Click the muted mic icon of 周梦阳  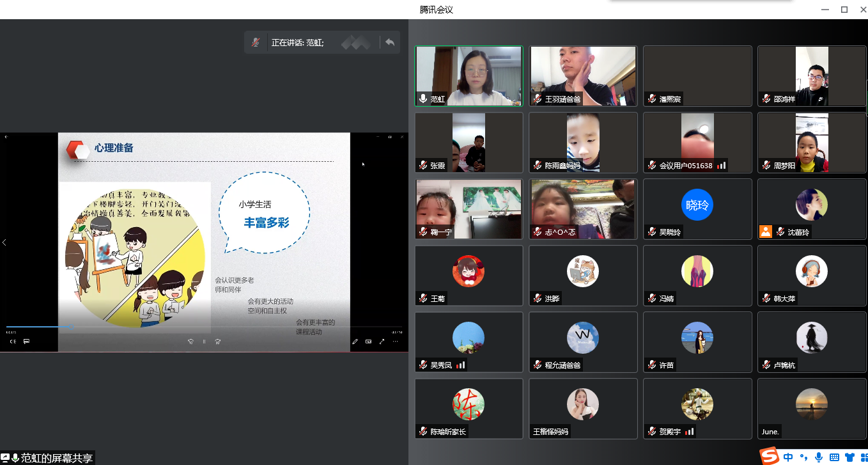tap(766, 166)
